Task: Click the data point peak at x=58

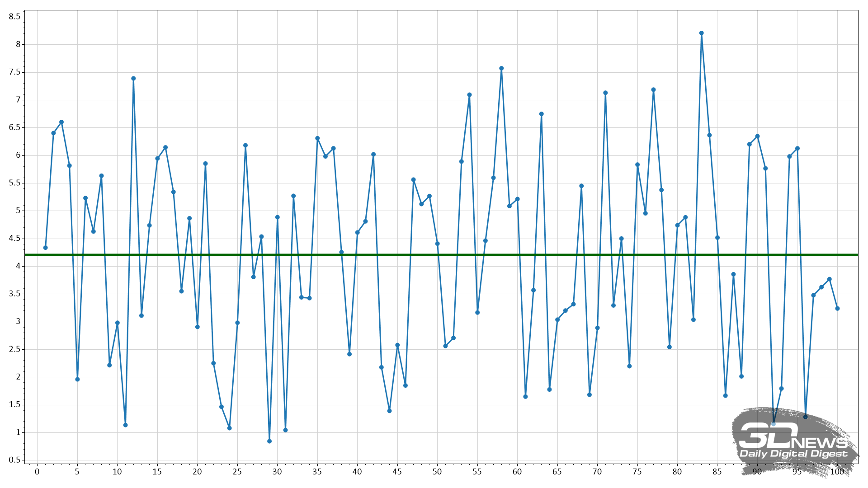Action: [x=501, y=69]
